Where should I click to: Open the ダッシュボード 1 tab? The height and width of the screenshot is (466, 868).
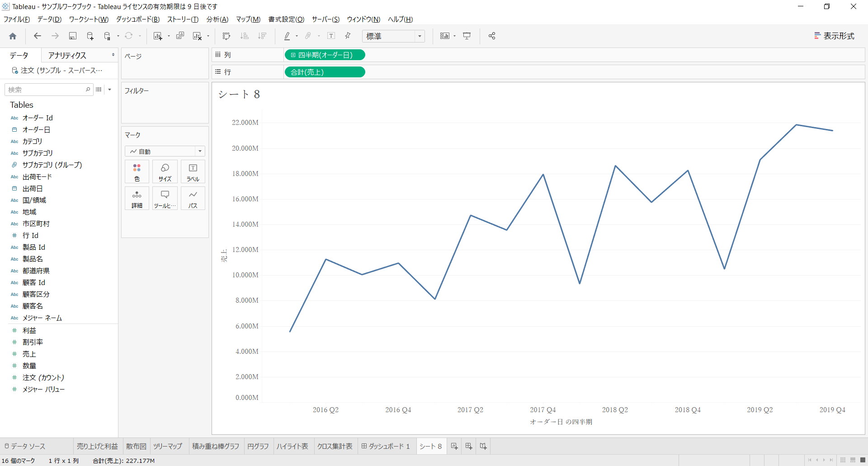coord(386,447)
